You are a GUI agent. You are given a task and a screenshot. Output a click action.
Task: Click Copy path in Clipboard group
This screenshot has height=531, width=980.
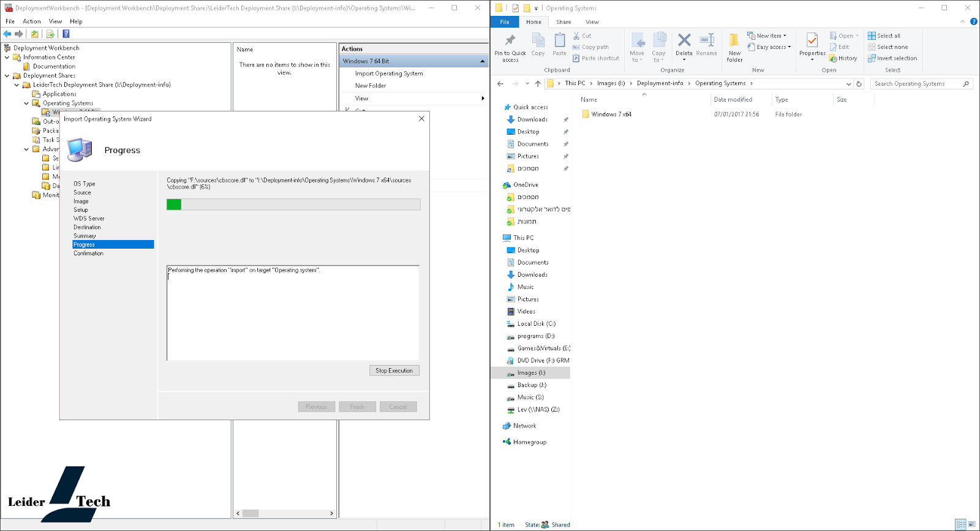click(590, 47)
